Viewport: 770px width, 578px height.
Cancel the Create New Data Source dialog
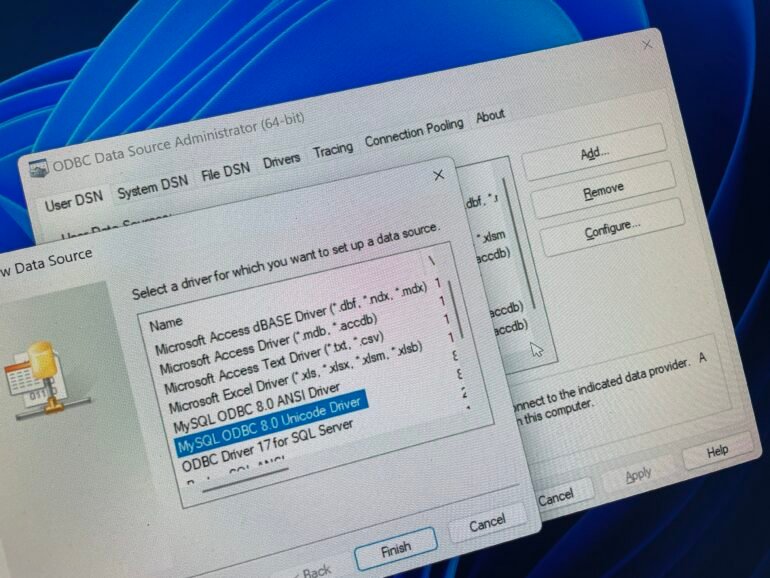tap(487, 523)
